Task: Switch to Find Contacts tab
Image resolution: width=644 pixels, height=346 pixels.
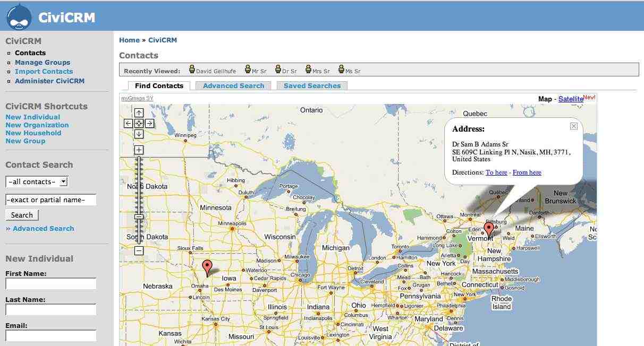Action: click(159, 85)
